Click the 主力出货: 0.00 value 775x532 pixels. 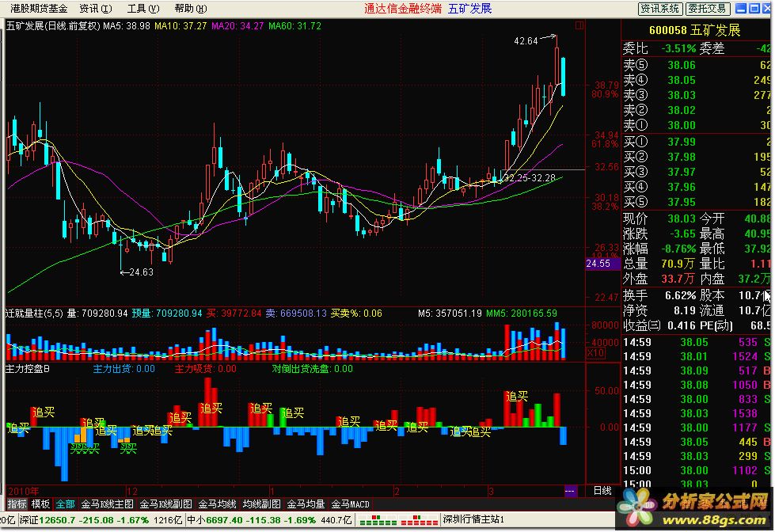click(x=124, y=369)
